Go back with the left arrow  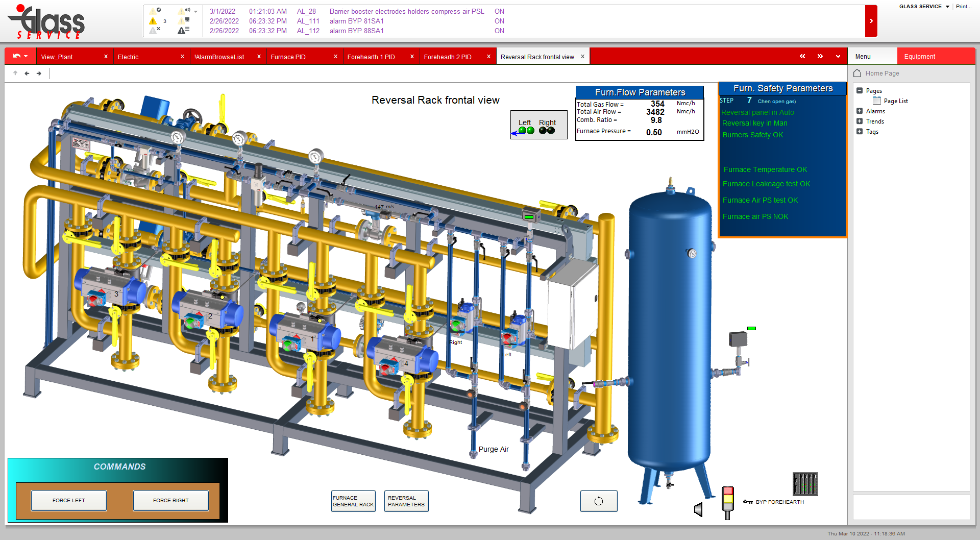pyautogui.click(x=27, y=73)
